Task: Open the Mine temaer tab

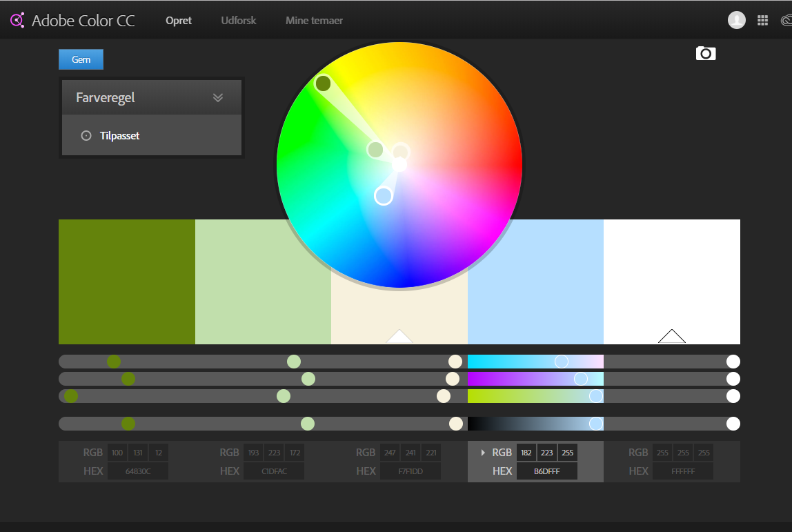Action: 314,21
